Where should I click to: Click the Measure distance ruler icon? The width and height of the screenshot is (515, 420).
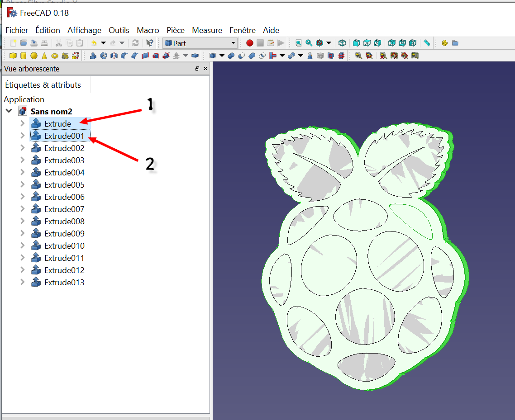[427, 43]
